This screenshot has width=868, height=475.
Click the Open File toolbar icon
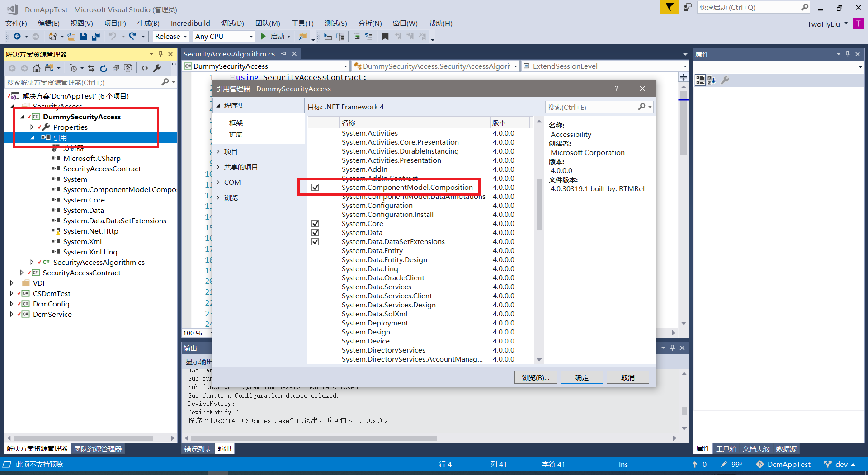[71, 36]
